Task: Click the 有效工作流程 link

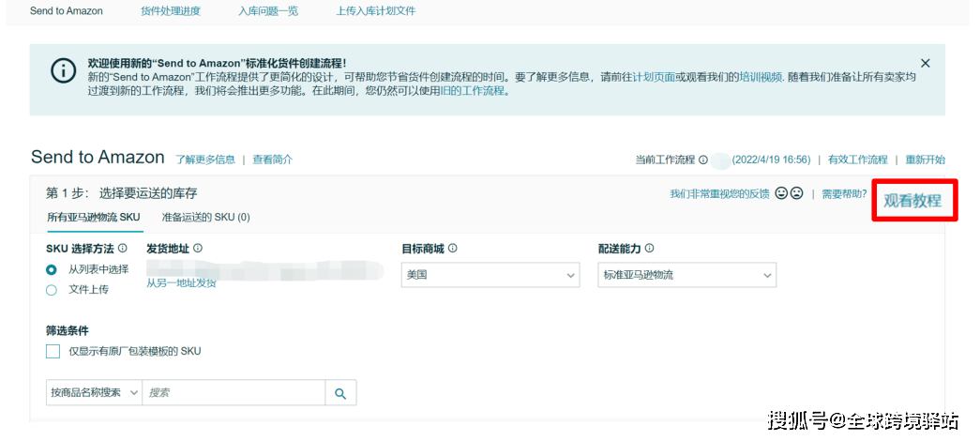Action: [x=857, y=160]
